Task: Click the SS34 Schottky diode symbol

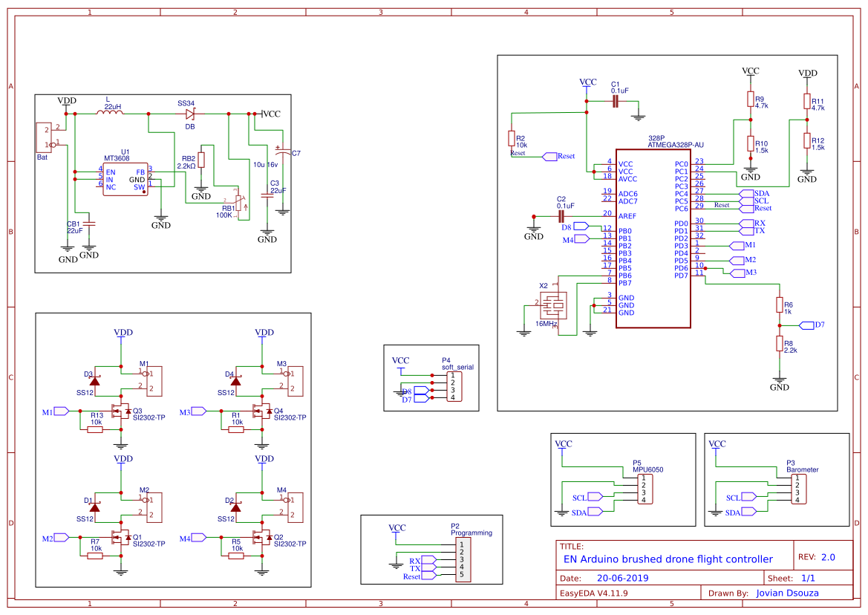Action: [190, 114]
